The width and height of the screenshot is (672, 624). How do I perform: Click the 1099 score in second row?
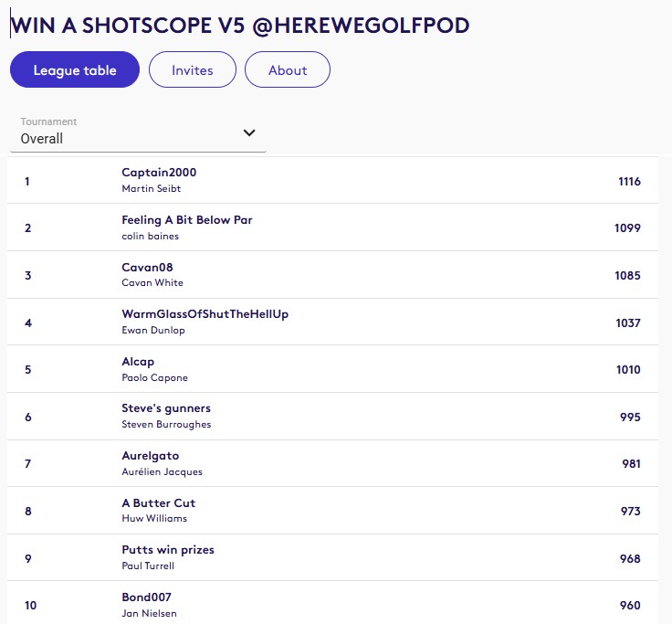pos(627,228)
